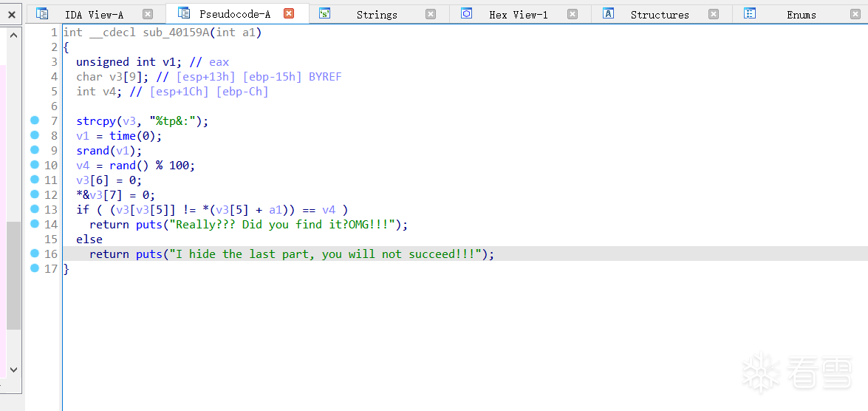This screenshot has width=868, height=411.
Task: Toggle breakpoint dot on line 16
Action: click(35, 253)
